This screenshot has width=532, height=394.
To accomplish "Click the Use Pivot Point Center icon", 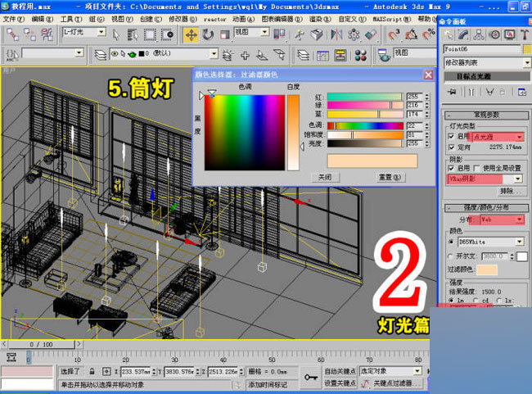I will 279,34.
